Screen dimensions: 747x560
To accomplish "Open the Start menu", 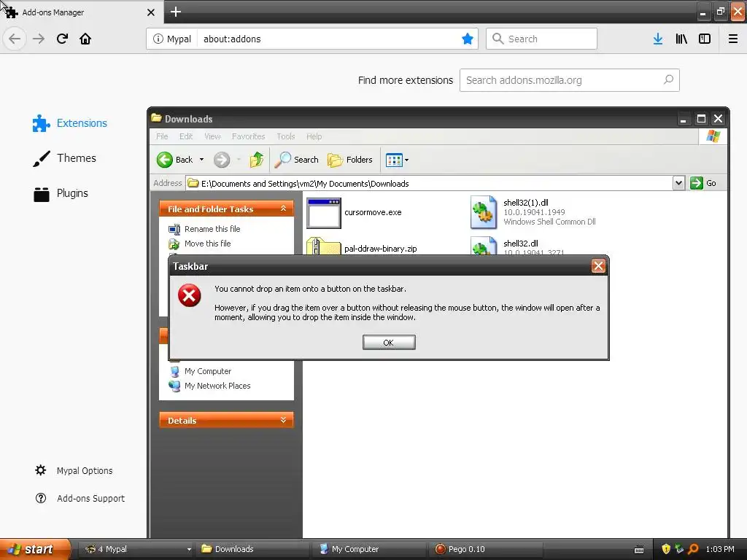I will (34, 549).
